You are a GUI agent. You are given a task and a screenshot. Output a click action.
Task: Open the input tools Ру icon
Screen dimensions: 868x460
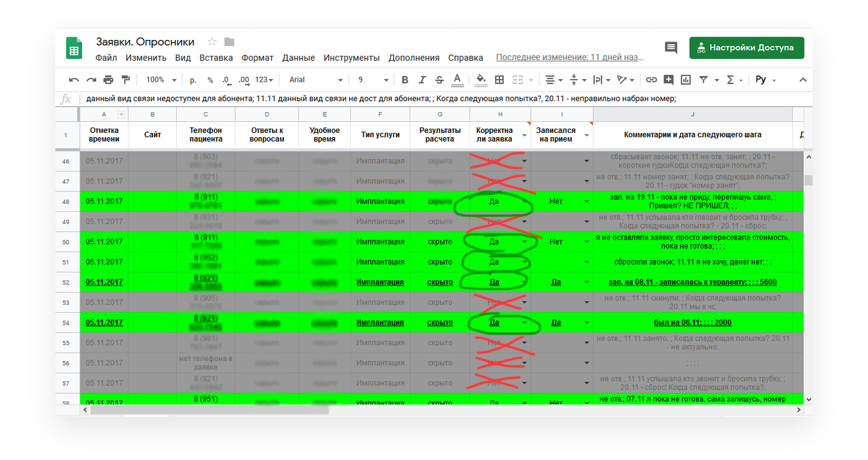(760, 80)
